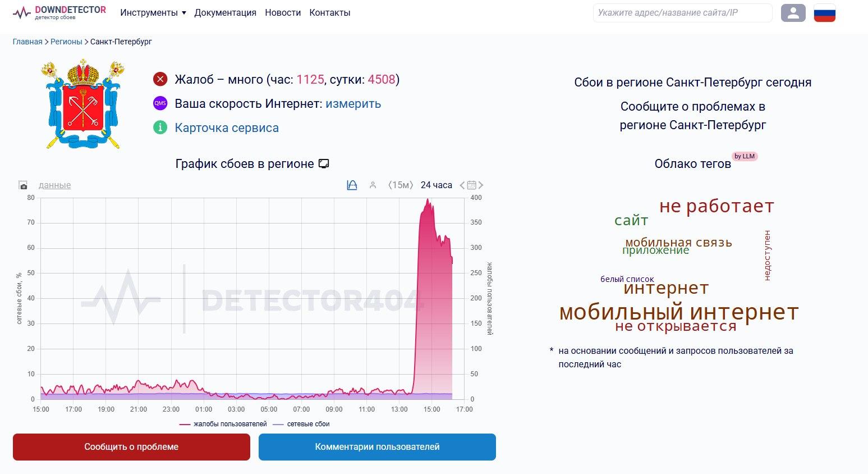Click the green info icon

[x=160, y=127]
